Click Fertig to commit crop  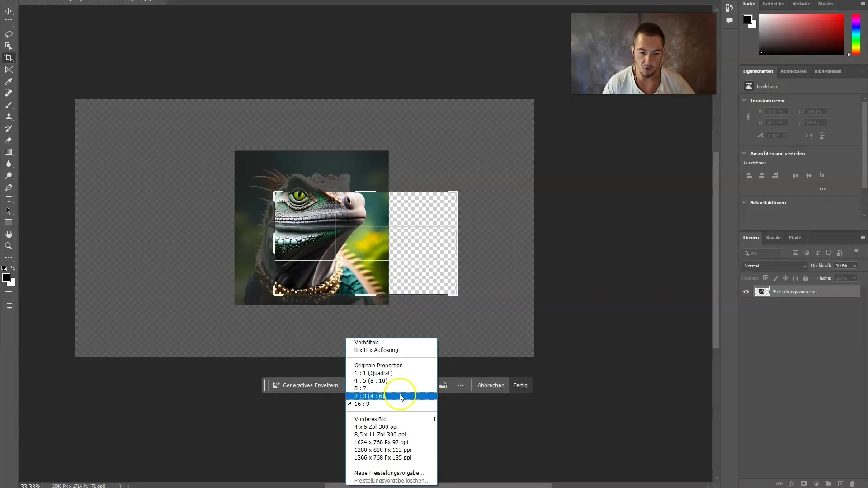pos(520,385)
